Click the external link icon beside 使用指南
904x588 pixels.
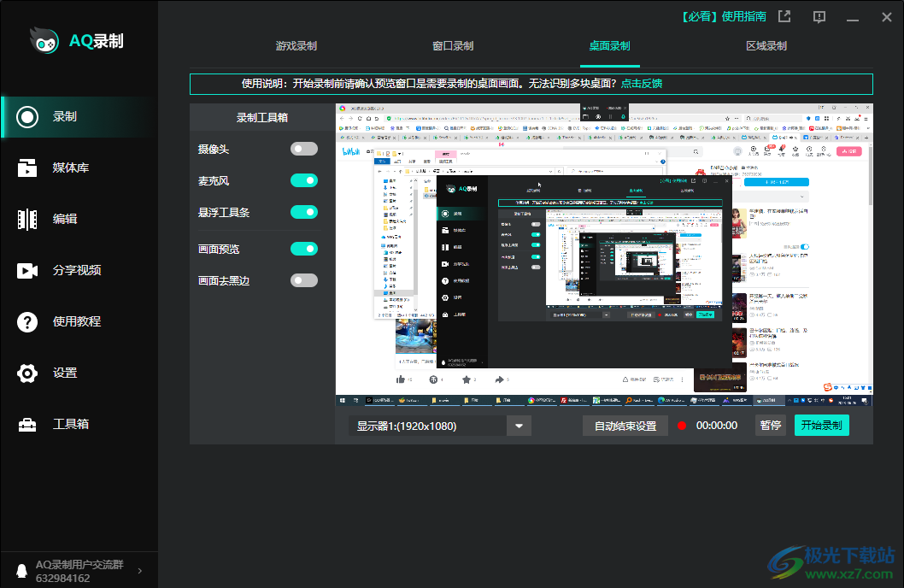click(784, 15)
